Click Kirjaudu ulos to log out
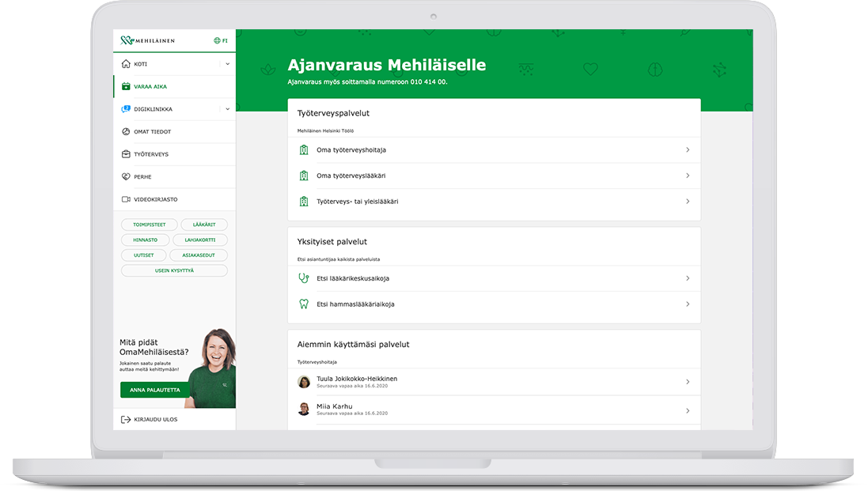The width and height of the screenshot is (868, 491). pyautogui.click(x=174, y=420)
